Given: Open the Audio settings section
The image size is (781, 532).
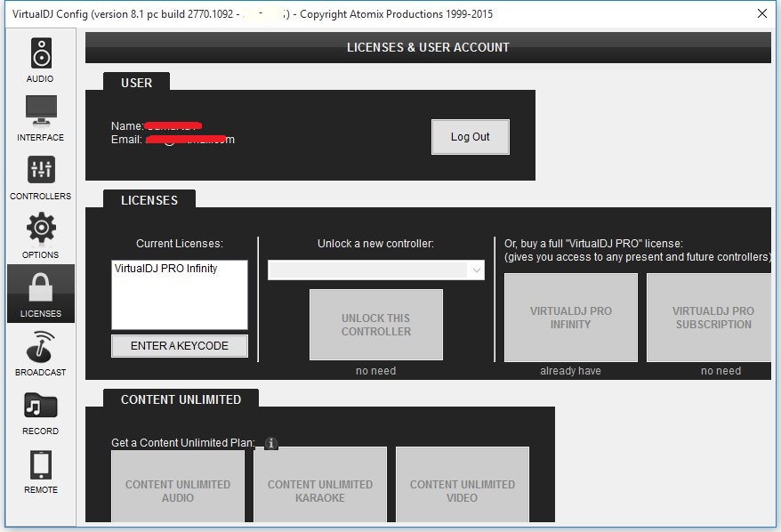Looking at the screenshot, I should coord(39,58).
